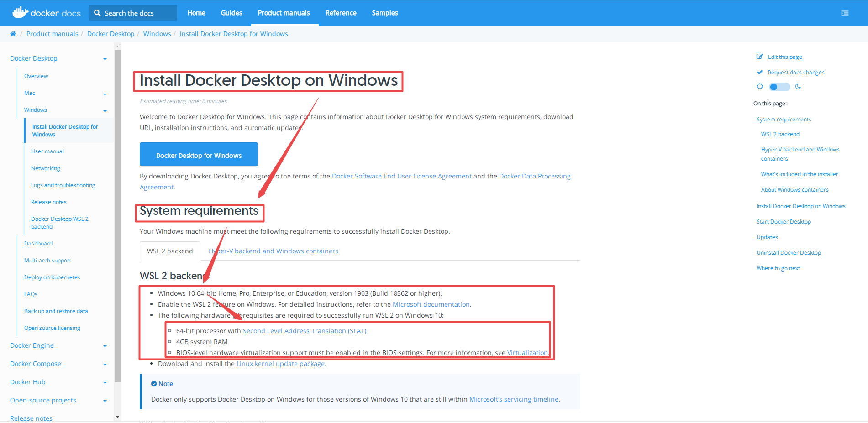Screen dimensions: 868x423
Task: Collapse the Docker Desktop sidebar section
Action: point(105,58)
